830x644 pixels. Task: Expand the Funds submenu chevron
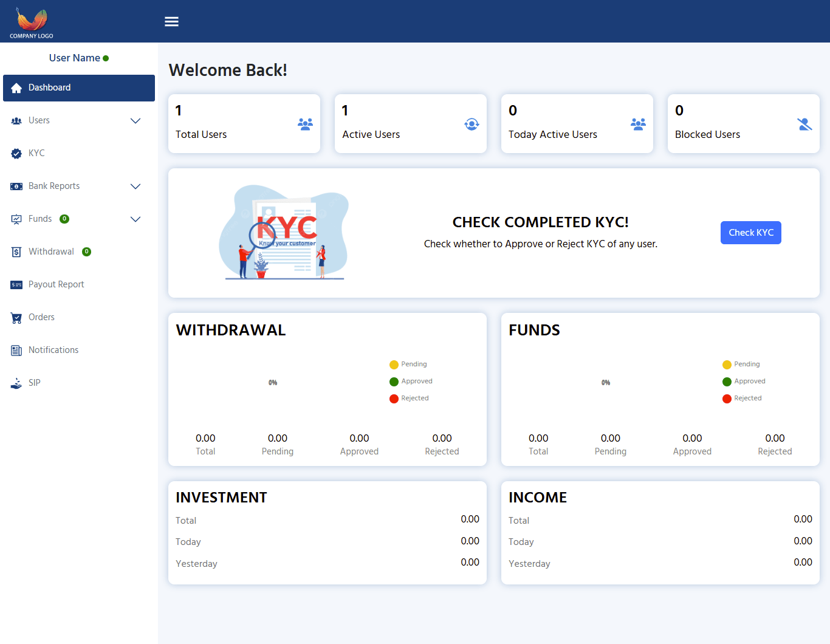[135, 219]
